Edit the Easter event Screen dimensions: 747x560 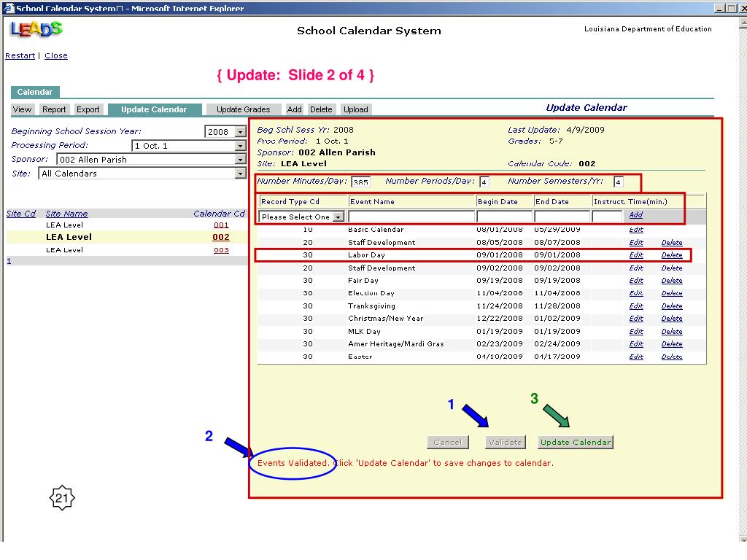pos(636,357)
